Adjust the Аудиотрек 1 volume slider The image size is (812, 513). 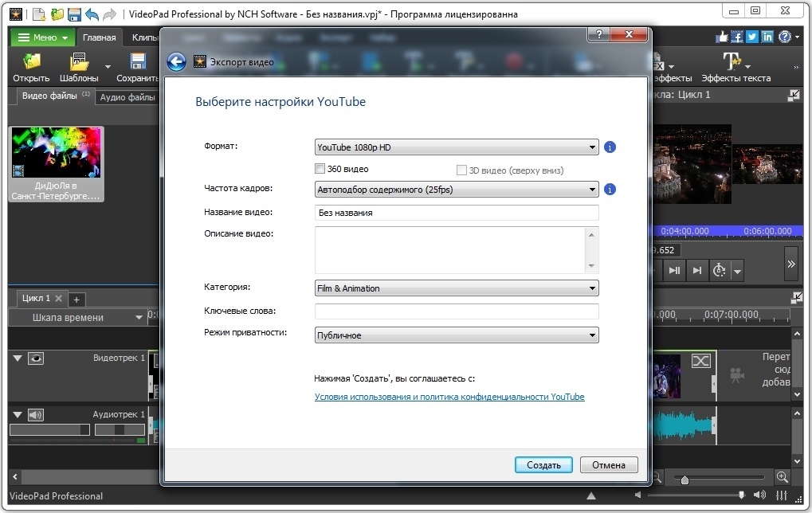pyautogui.click(x=49, y=429)
